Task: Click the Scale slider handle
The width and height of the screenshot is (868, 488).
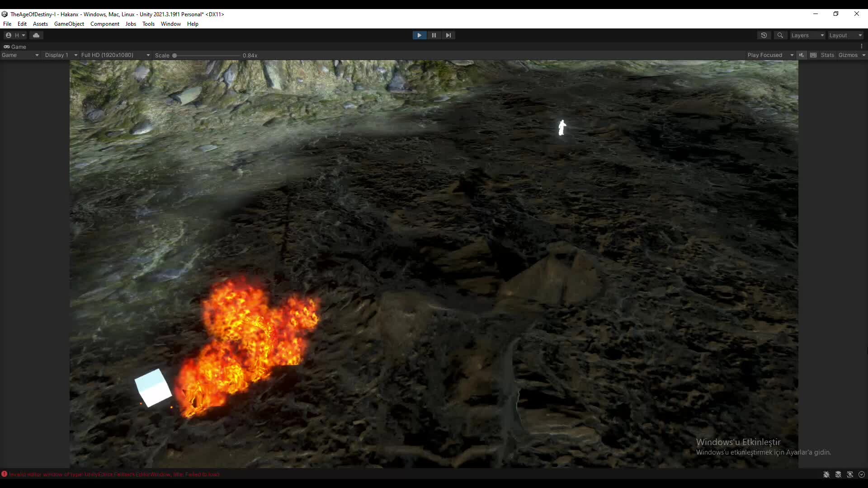Action: click(x=175, y=56)
